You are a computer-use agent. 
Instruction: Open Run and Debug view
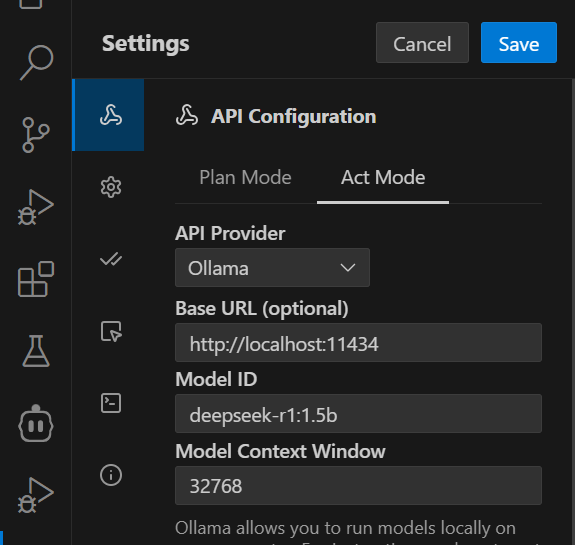tap(36, 207)
